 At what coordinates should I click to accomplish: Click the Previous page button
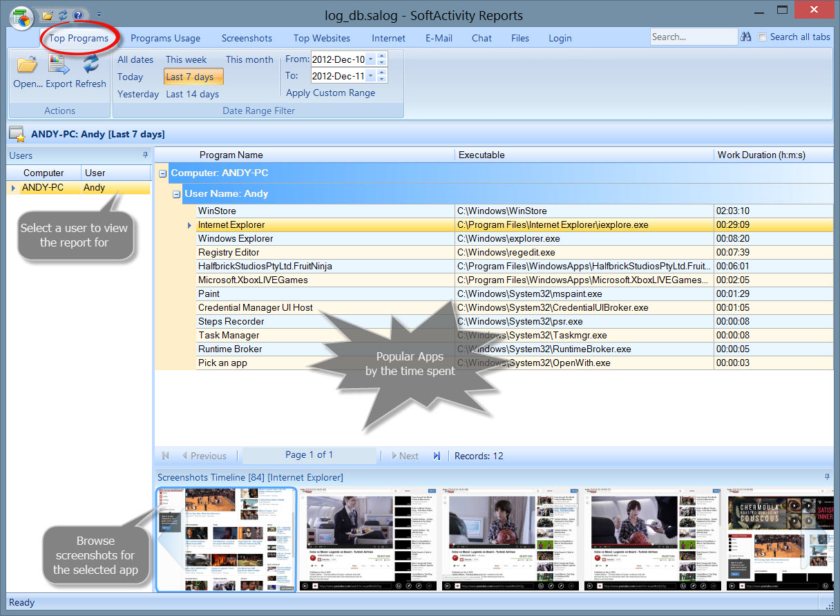(x=204, y=456)
